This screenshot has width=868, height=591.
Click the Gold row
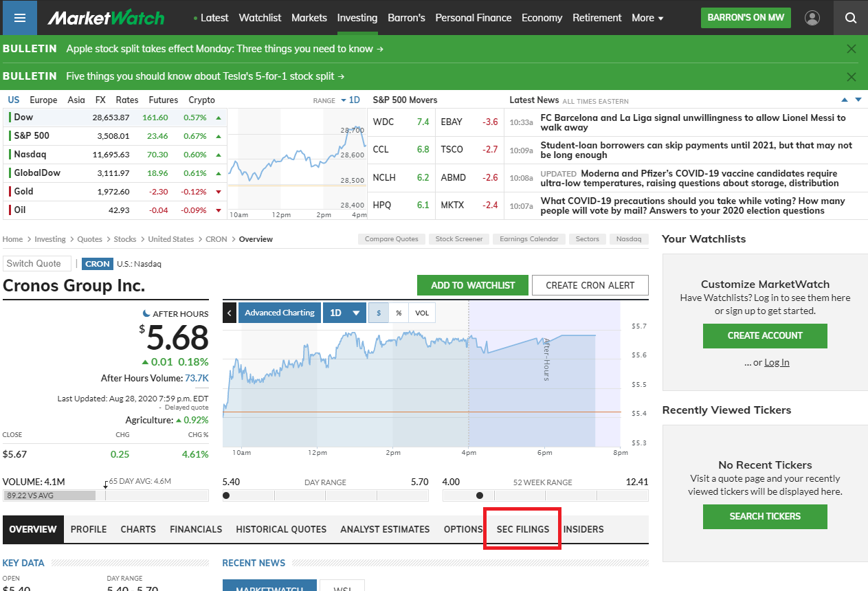point(115,192)
